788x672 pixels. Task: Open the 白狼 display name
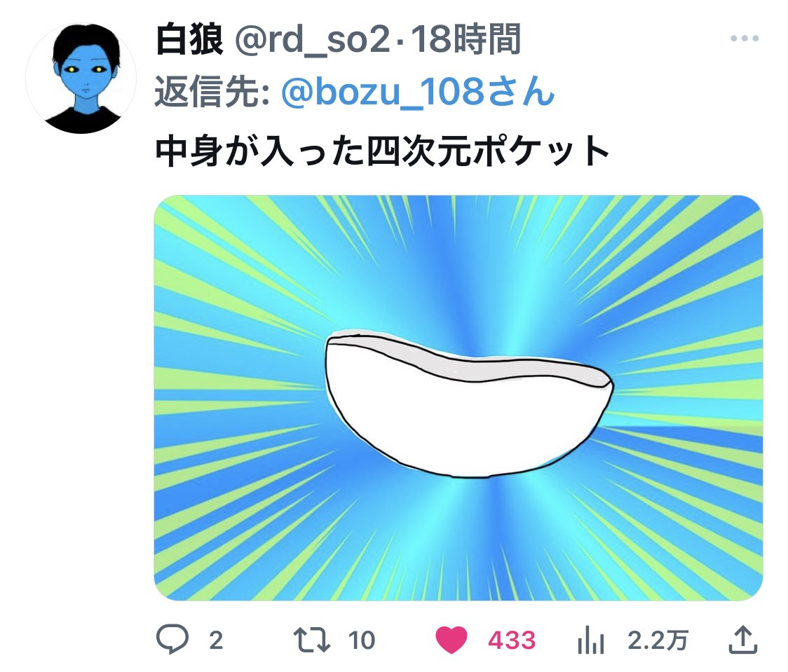pos(189,39)
